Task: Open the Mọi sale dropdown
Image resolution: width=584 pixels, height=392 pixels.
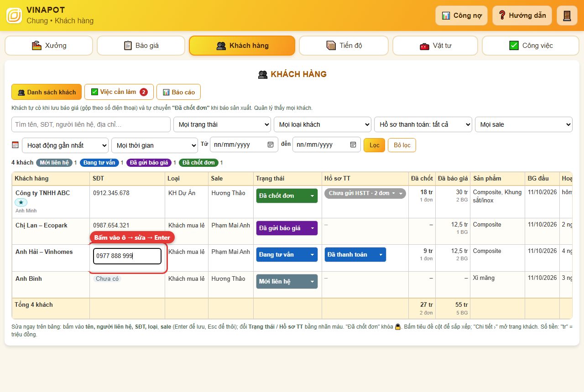Action: coord(524,124)
